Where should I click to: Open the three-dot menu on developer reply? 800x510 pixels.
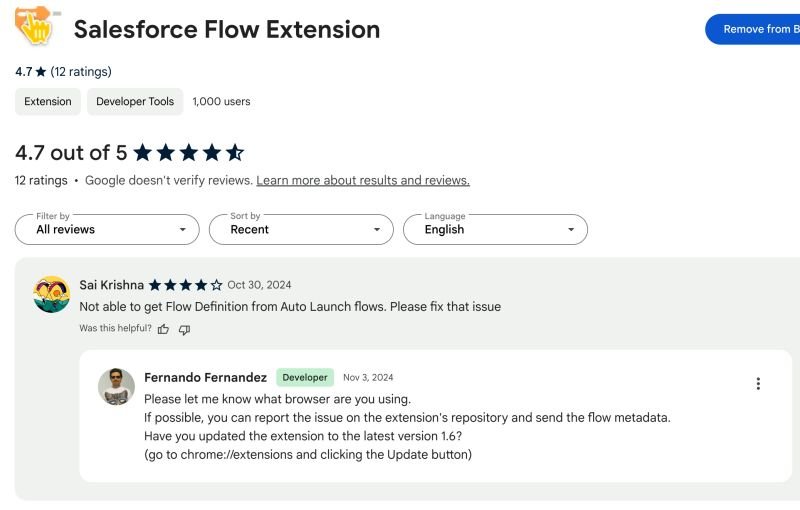tap(758, 384)
